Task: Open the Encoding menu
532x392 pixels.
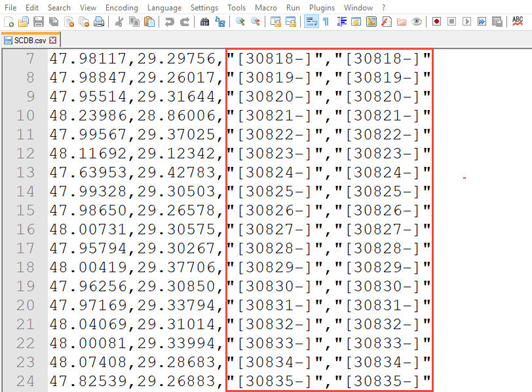Action: (x=121, y=7)
